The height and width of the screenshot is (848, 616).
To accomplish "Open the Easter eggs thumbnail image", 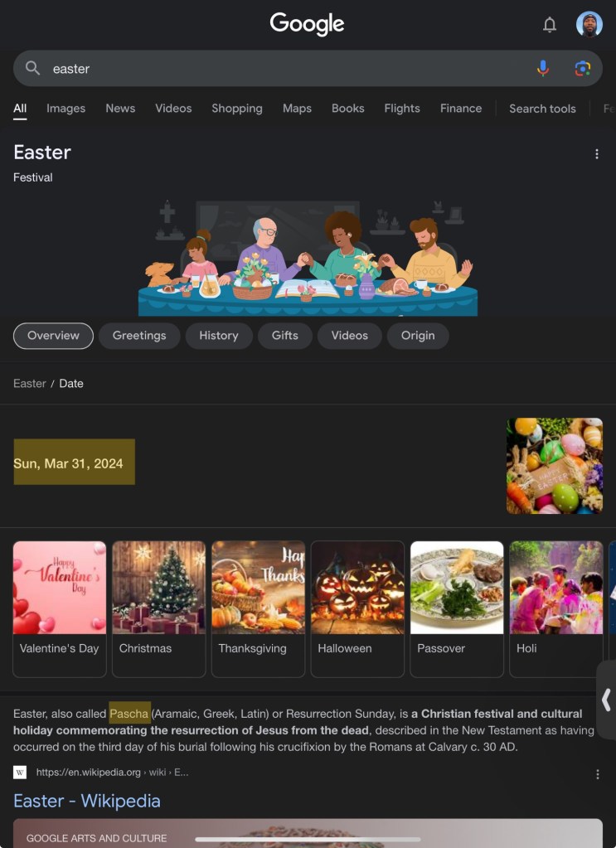I will [555, 466].
